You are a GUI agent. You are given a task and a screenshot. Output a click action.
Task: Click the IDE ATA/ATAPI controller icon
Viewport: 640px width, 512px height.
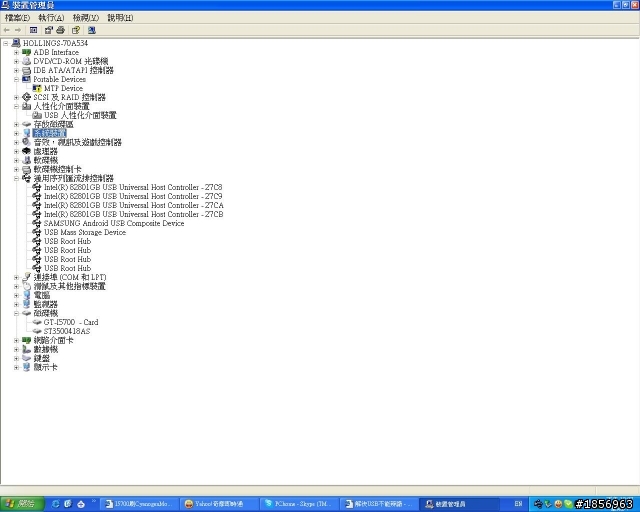point(27,71)
